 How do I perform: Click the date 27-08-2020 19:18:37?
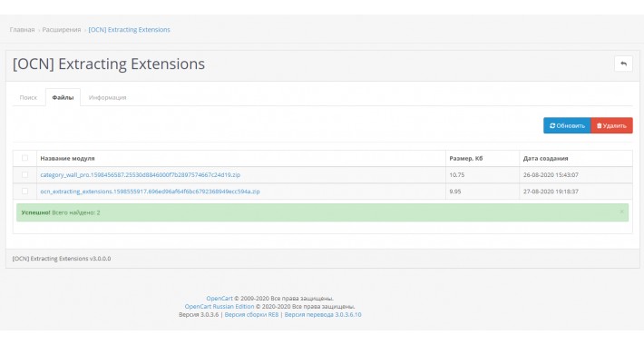551,192
